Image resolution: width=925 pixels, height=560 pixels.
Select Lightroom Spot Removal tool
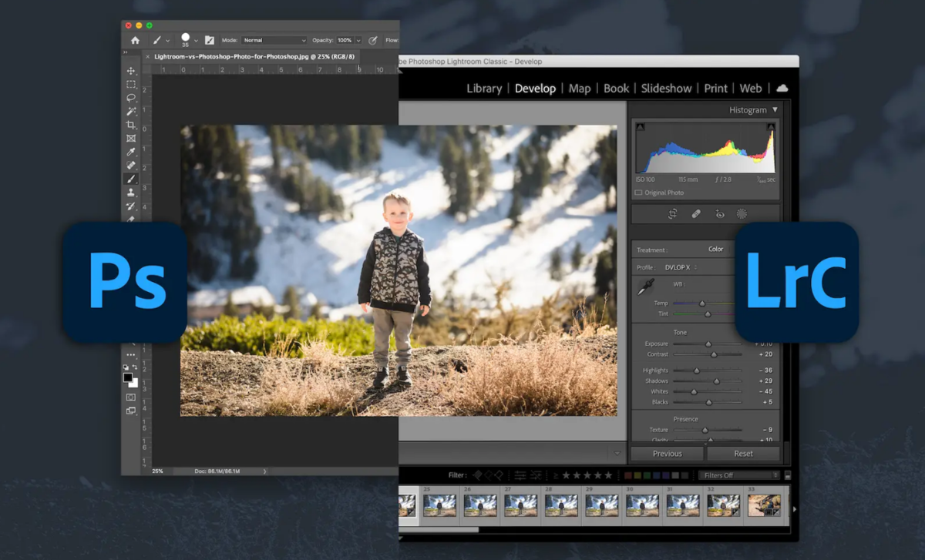pos(696,214)
